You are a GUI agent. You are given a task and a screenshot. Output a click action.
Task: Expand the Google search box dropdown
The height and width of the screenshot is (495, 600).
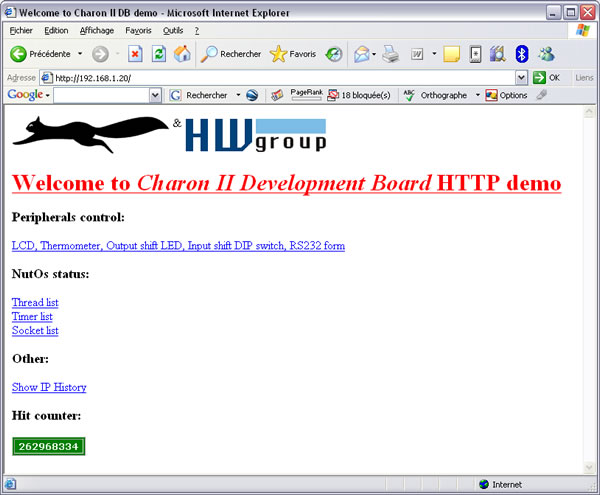click(155, 95)
